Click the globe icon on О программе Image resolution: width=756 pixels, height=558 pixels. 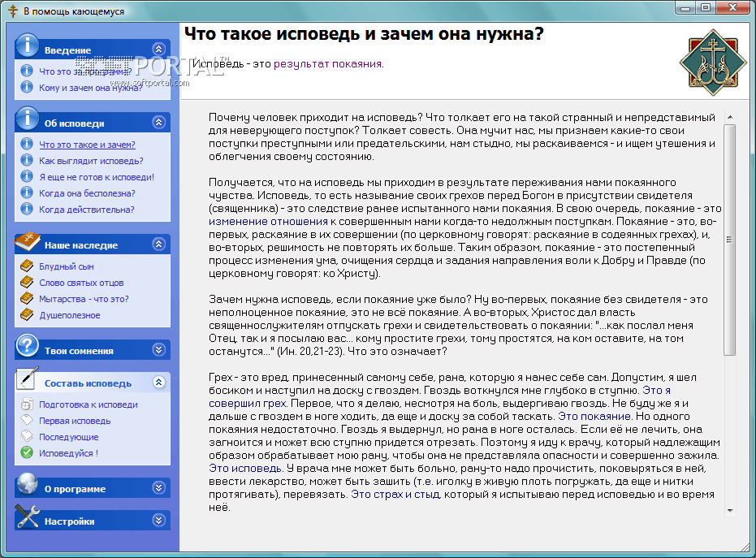27,484
